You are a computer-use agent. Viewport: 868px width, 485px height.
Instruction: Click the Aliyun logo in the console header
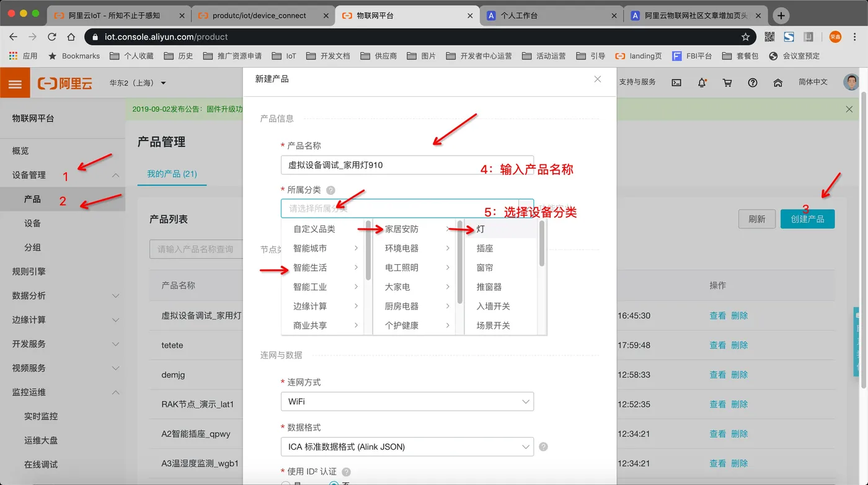click(65, 83)
